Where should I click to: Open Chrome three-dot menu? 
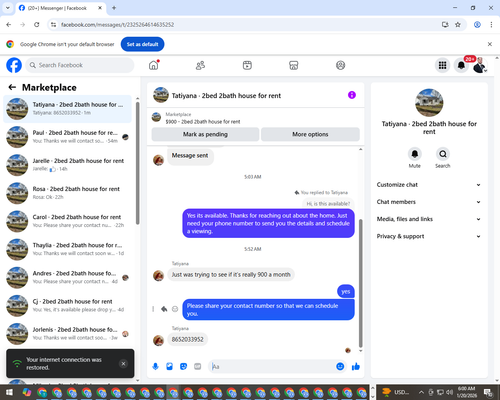click(x=491, y=25)
